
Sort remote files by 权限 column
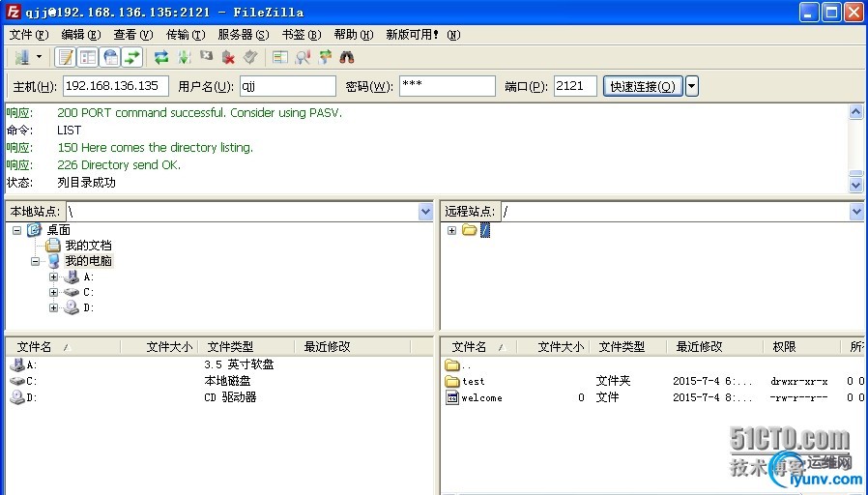click(x=801, y=347)
